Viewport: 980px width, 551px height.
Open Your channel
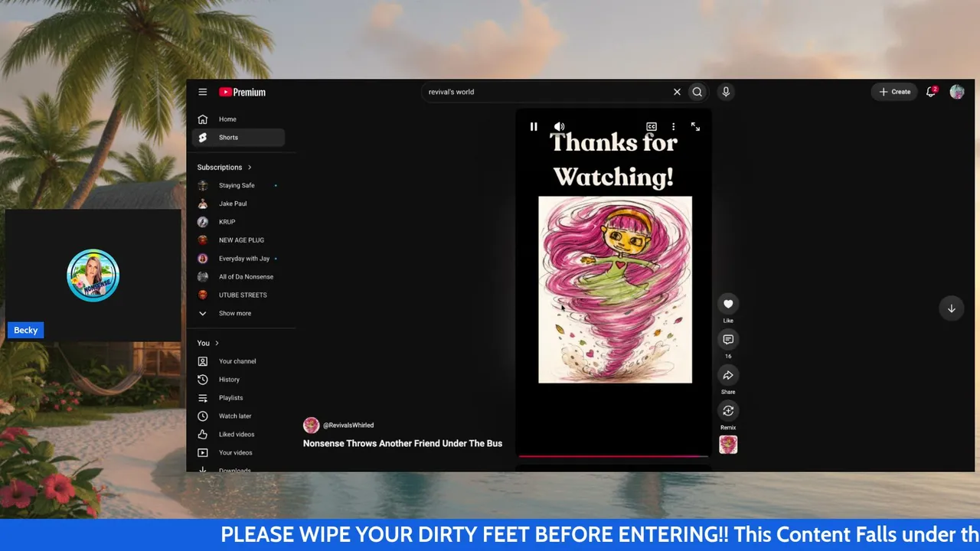[x=238, y=361]
